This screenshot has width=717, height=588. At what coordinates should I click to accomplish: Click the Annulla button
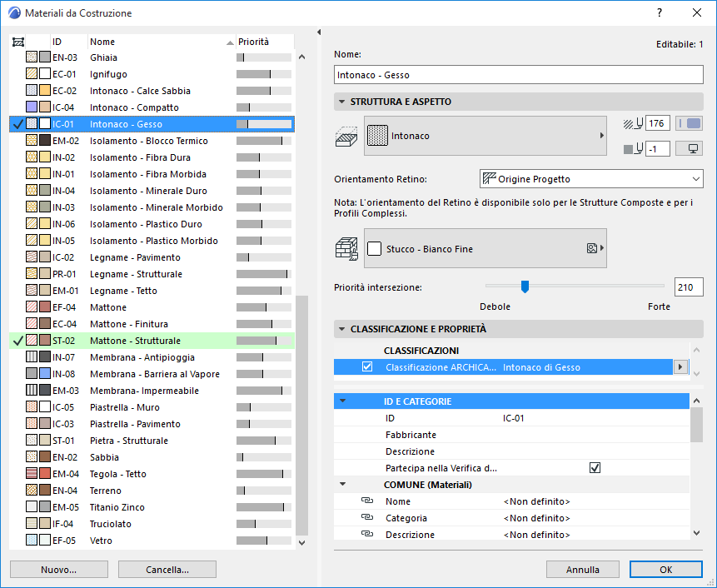(x=583, y=569)
